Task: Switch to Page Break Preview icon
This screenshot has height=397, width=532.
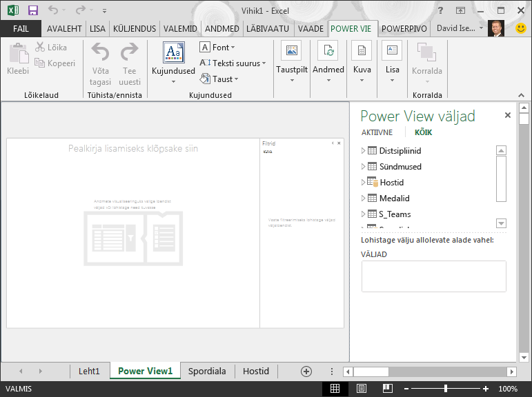Action: click(x=388, y=389)
